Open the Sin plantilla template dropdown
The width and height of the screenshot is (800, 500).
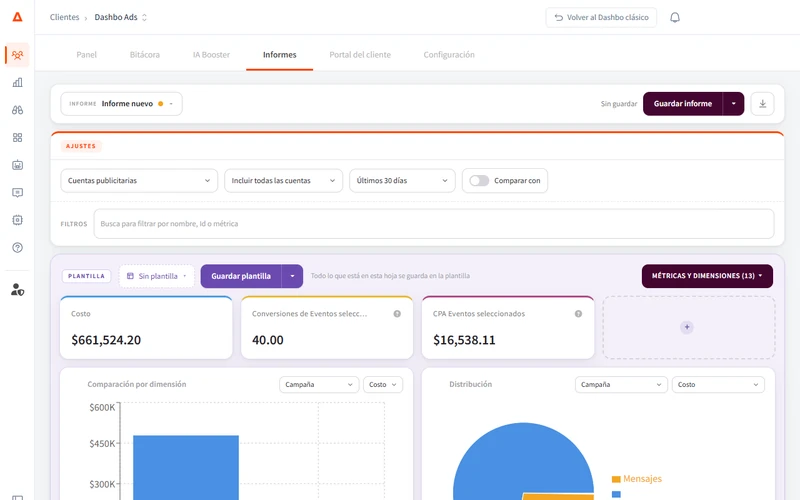click(157, 276)
